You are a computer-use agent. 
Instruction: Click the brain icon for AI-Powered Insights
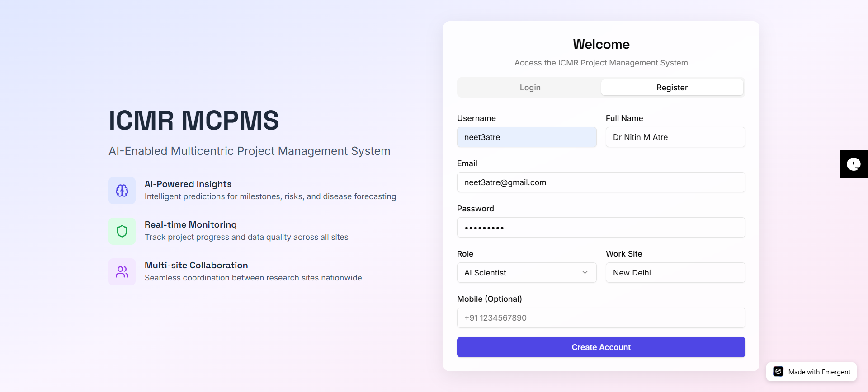(122, 191)
